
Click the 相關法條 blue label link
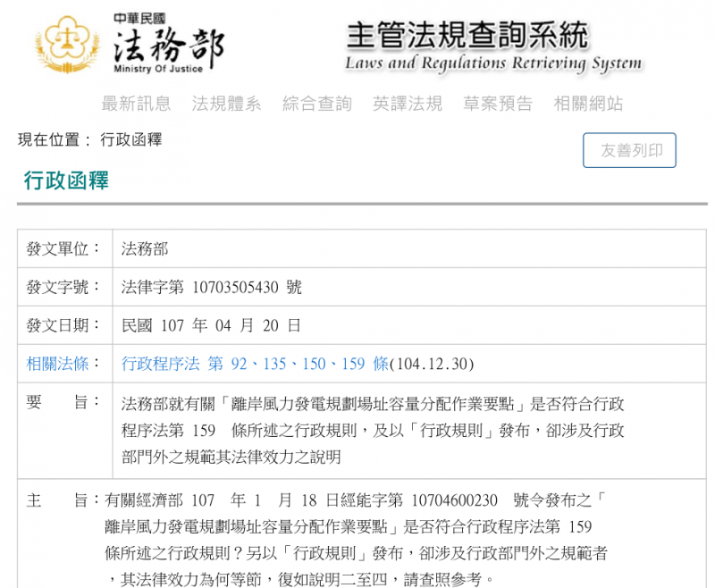tap(57, 364)
